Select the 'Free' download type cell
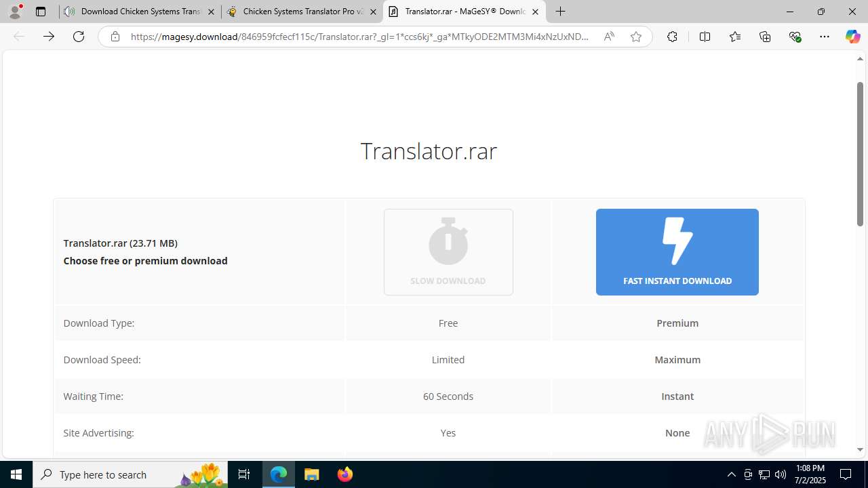This screenshot has width=868, height=488. 448,323
